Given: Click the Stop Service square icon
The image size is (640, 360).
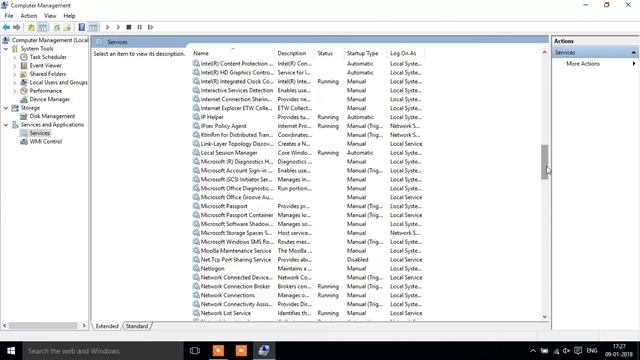Looking at the screenshot, I should tap(129, 27).
